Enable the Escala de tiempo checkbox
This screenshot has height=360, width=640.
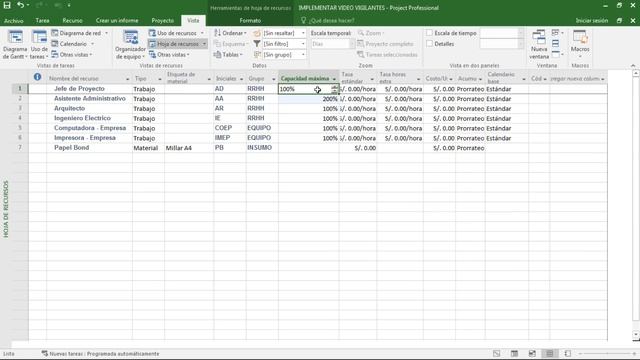[x=429, y=33]
